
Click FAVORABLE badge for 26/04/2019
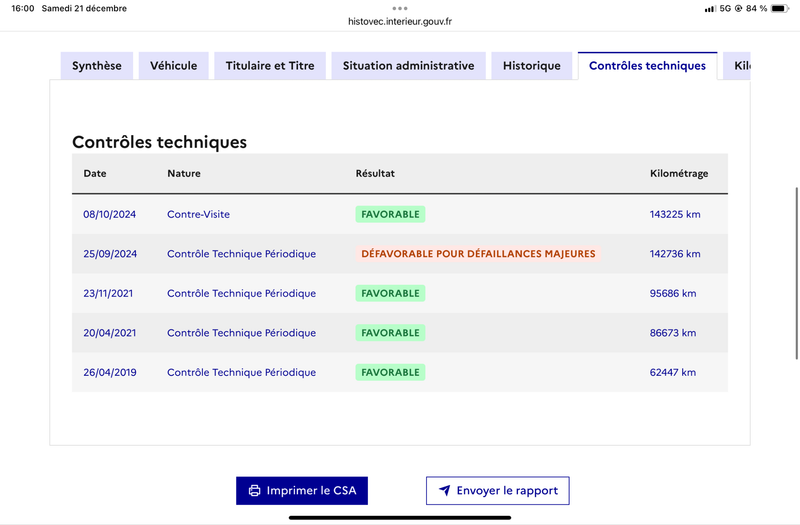coord(390,372)
